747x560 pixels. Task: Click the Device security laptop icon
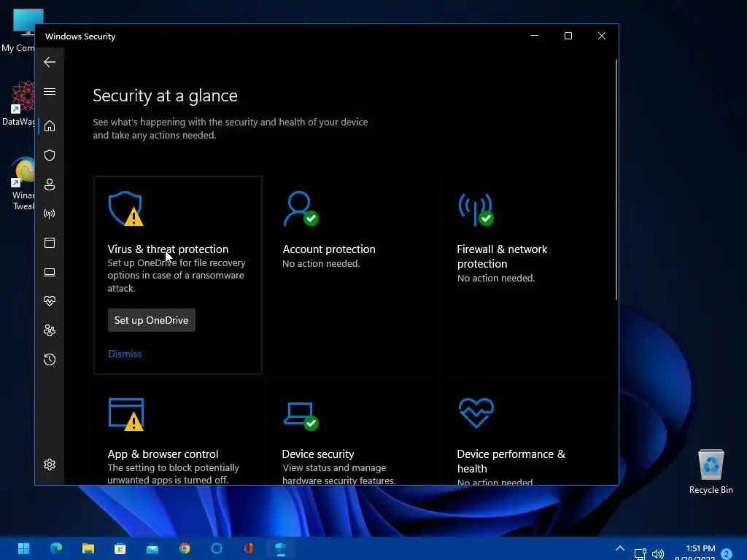[x=301, y=416]
